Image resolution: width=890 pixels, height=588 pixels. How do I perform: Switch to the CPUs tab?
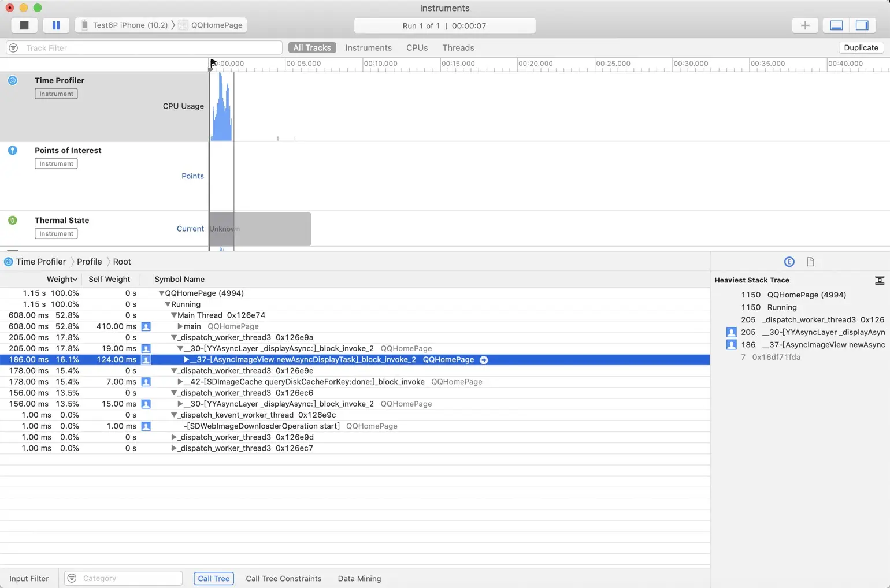click(417, 48)
